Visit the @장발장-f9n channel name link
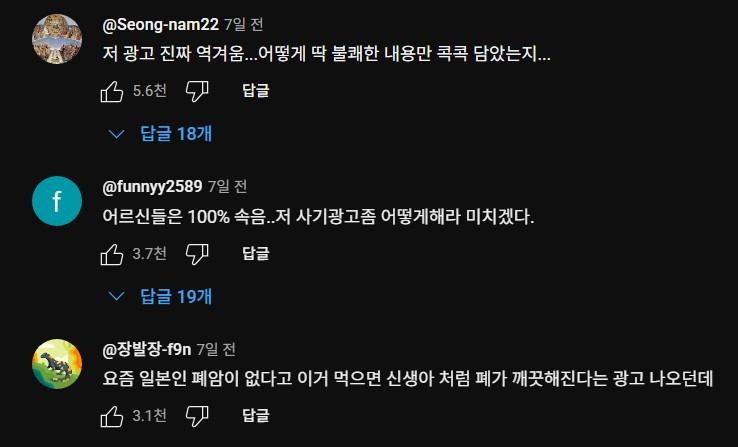This screenshot has height=447, width=738. coord(147,349)
